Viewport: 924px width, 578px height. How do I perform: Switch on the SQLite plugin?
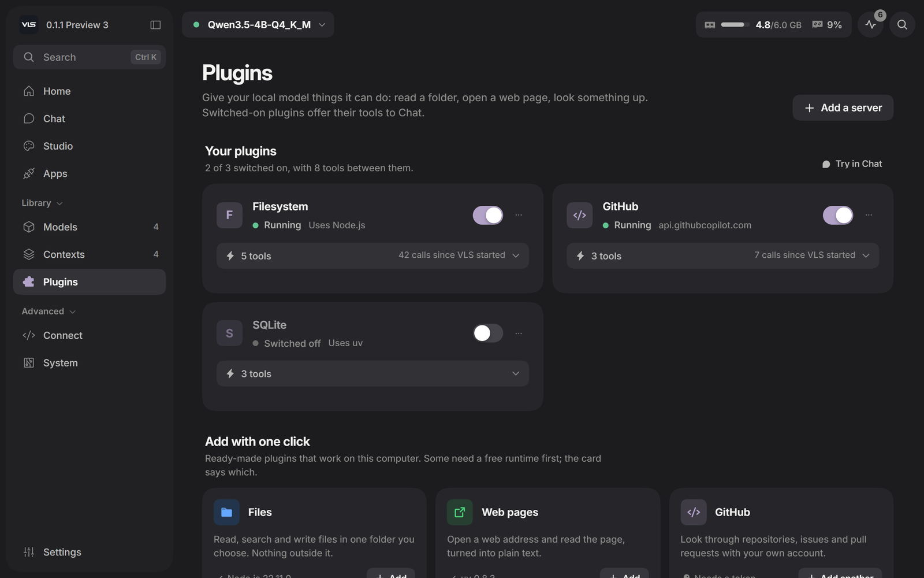[488, 333]
